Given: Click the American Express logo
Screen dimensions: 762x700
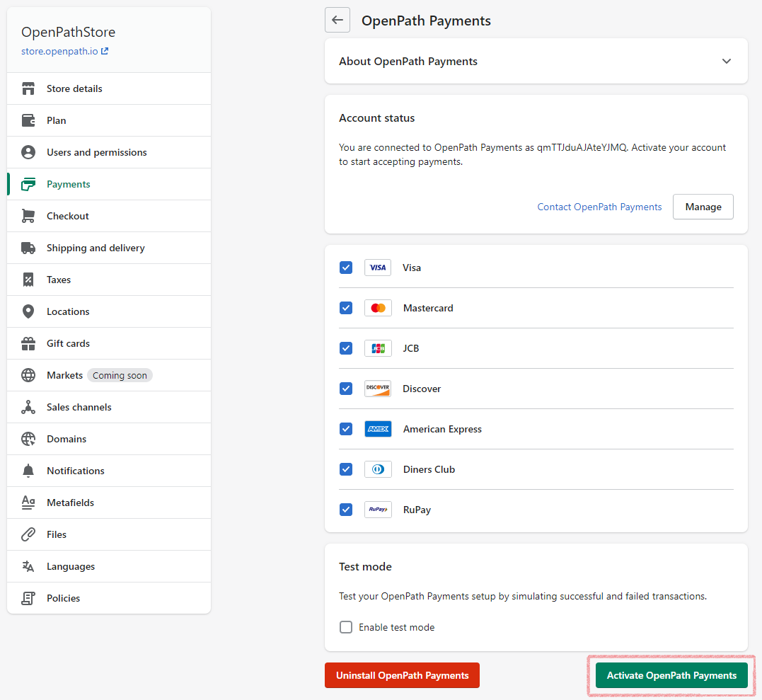Looking at the screenshot, I should pos(378,429).
